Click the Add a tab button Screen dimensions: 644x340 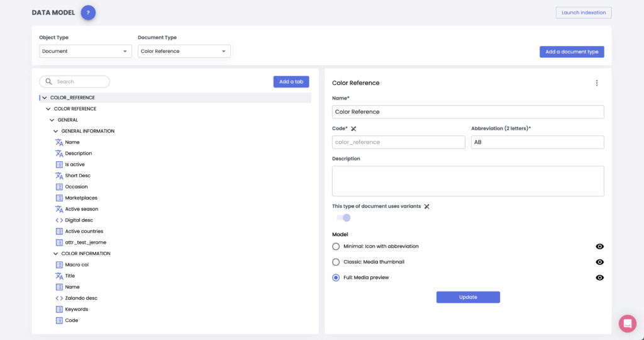(x=291, y=82)
